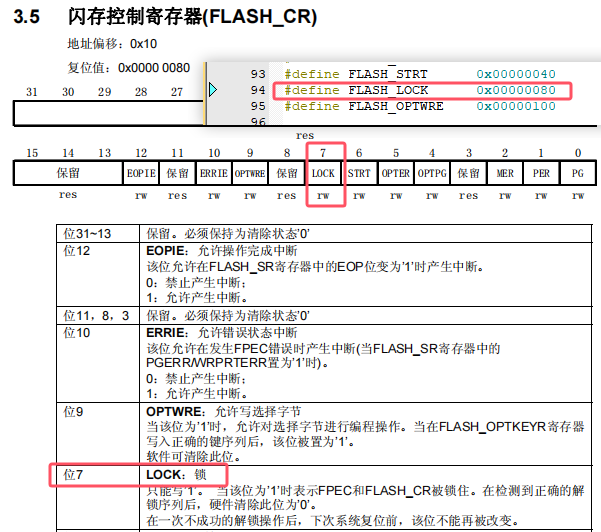Click the green arrow marker in code gutter
Image resolution: width=601 pixels, height=532 pixels.
pyautogui.click(x=213, y=91)
